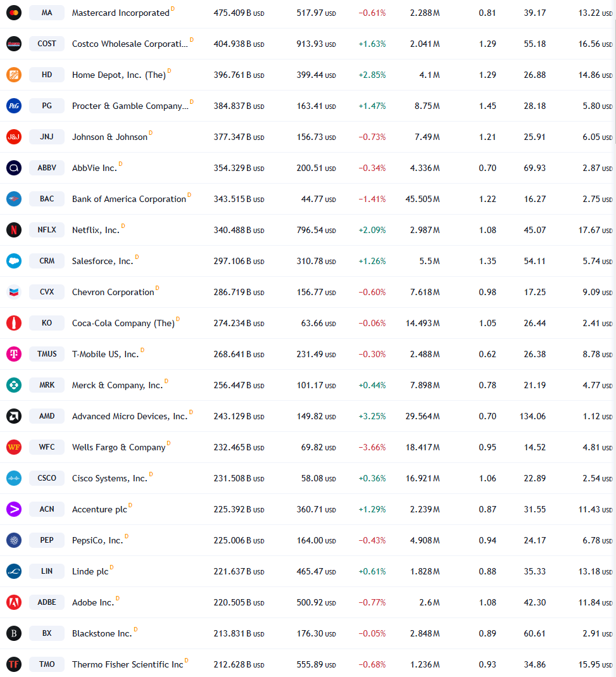Image resolution: width=616 pixels, height=677 pixels.
Task: Click the AMD P/E value 134.06
Action: (x=532, y=416)
